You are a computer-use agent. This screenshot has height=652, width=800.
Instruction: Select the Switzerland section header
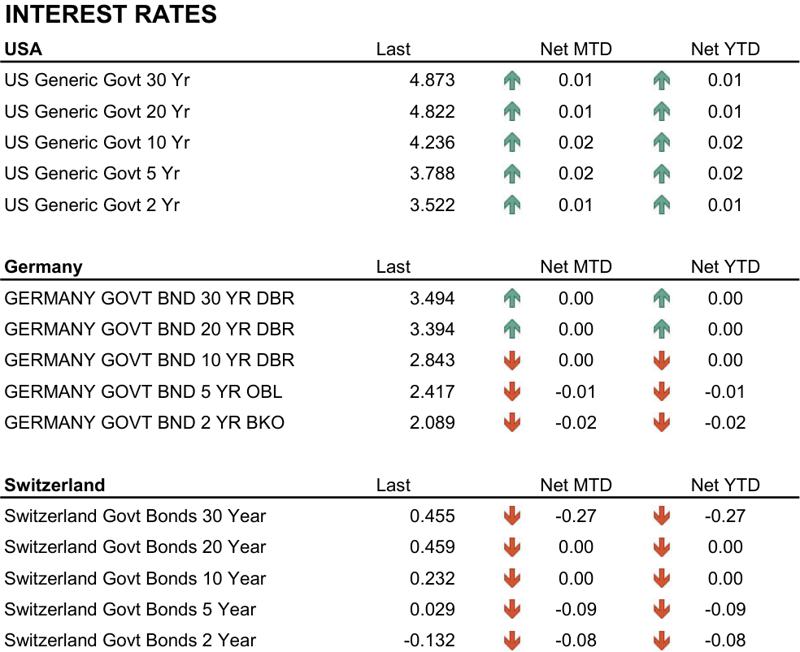(54, 485)
